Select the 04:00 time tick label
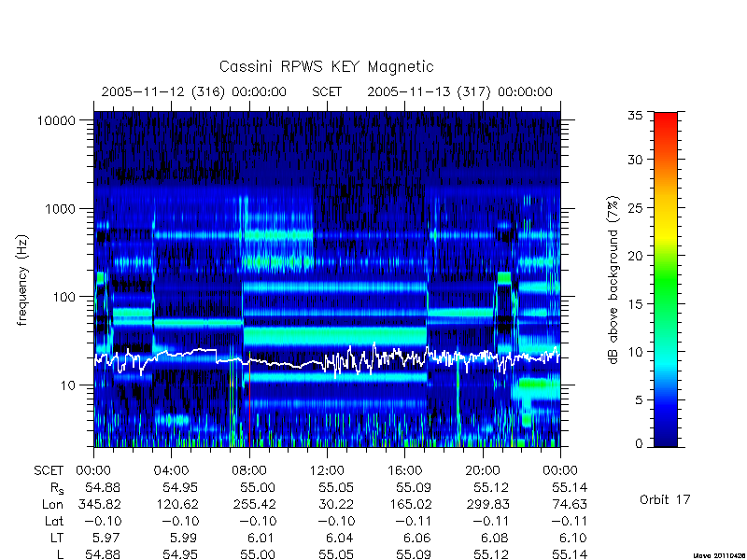Viewport: 747px width, 560px height. click(x=171, y=470)
